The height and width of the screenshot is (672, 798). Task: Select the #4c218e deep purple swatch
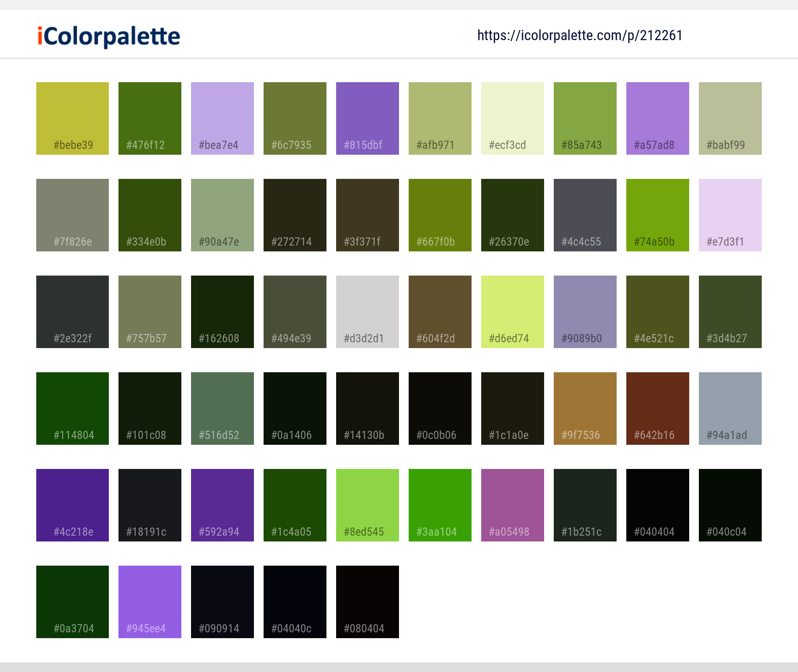(x=72, y=505)
